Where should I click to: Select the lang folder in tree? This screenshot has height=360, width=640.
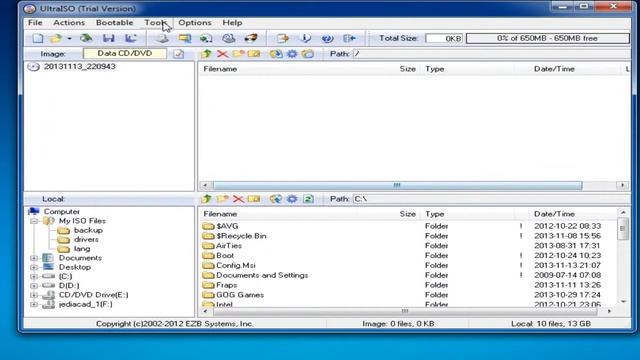(x=82, y=249)
